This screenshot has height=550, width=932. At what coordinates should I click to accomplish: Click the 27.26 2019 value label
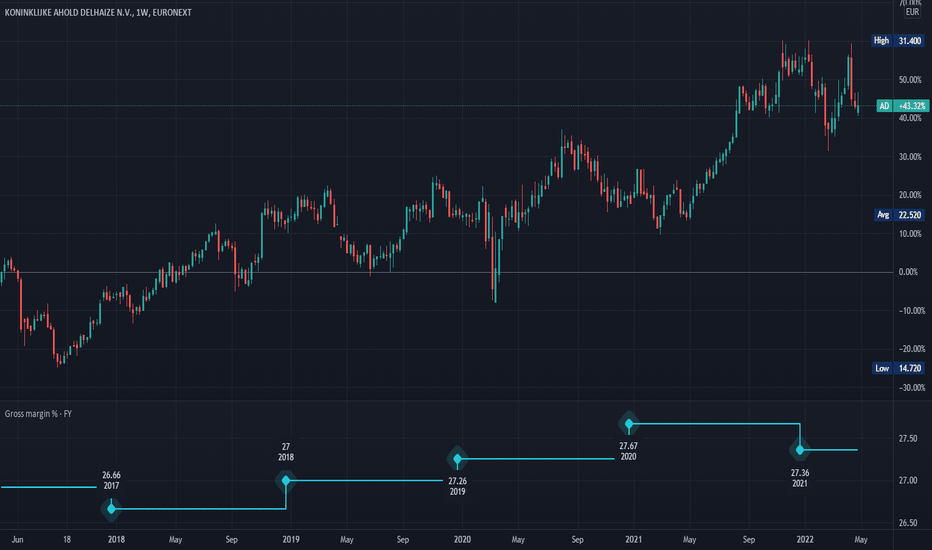pyautogui.click(x=457, y=486)
